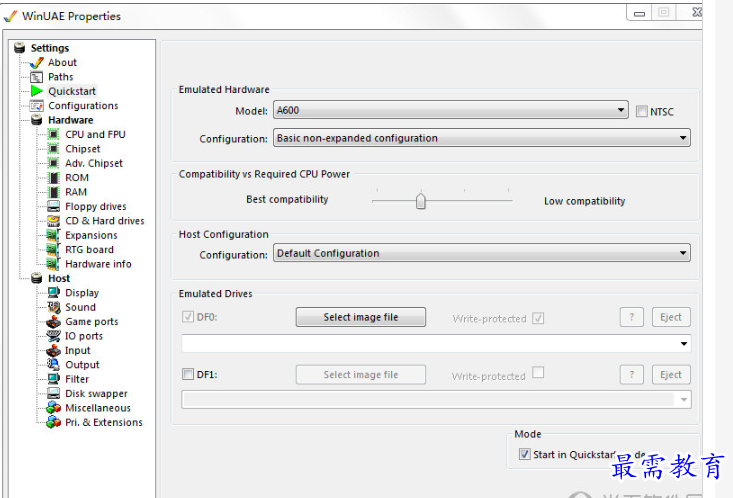Open the Display monitor icon
733x498 pixels.
(54, 293)
